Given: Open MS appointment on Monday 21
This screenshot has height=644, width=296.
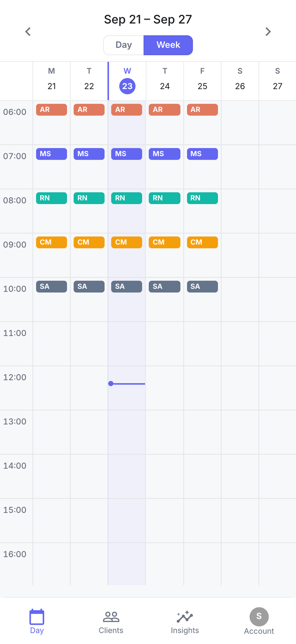Looking at the screenshot, I should [51, 154].
